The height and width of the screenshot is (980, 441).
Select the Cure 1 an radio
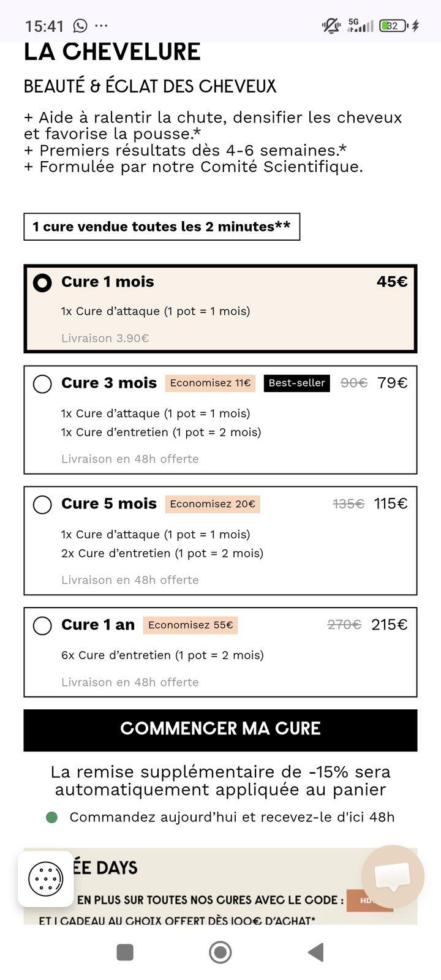tap(42, 626)
